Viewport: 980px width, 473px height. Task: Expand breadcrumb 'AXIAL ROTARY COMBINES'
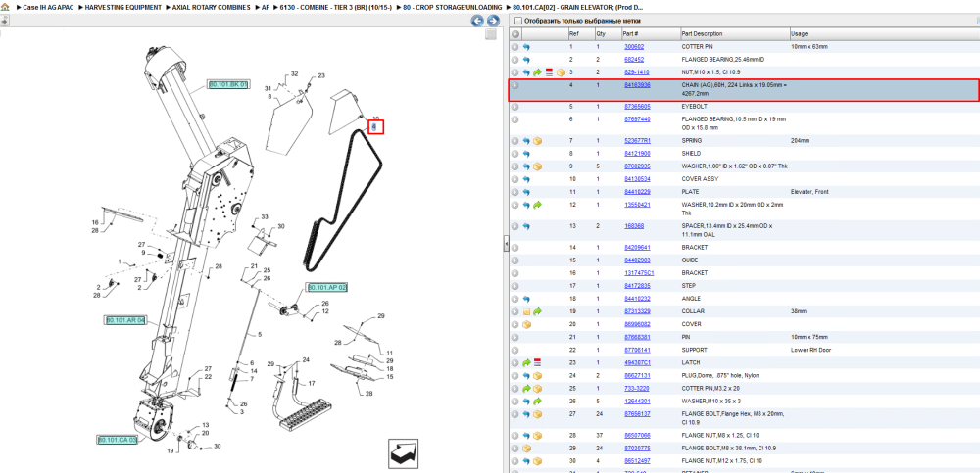tap(213, 7)
